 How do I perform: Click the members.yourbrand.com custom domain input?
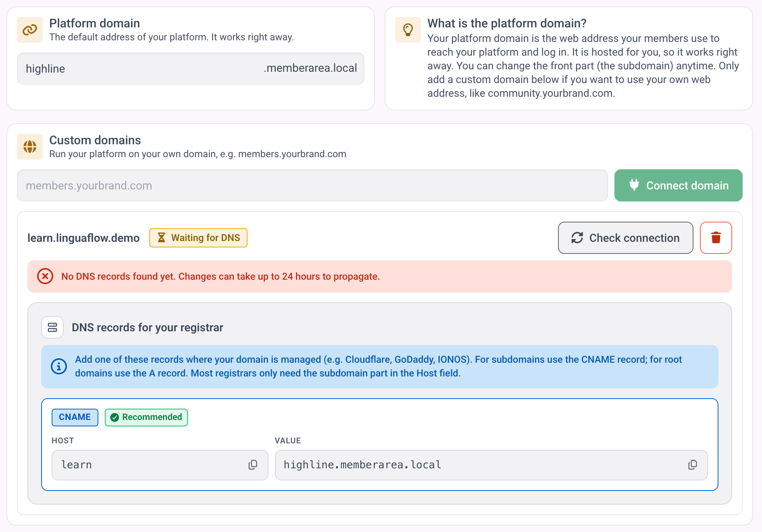312,185
